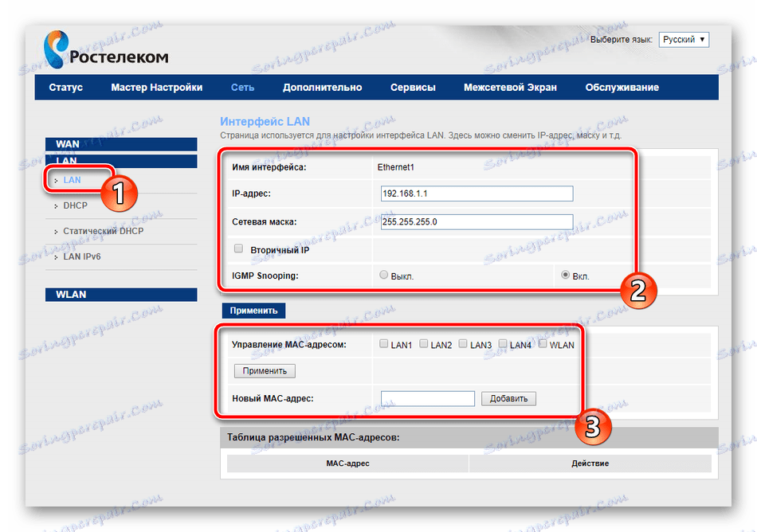Open the Дополнительно menu

point(322,88)
